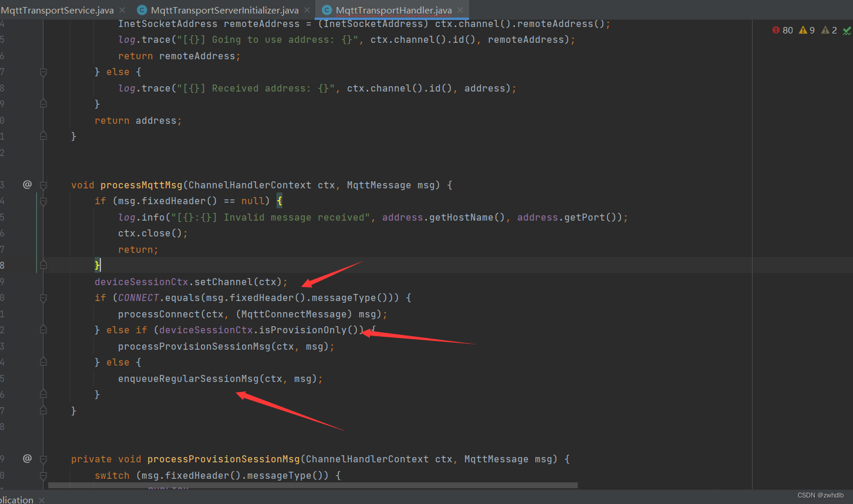Open the 9 warnings inspection indicator
Image resolution: width=853 pixels, height=504 pixels.
807,30
